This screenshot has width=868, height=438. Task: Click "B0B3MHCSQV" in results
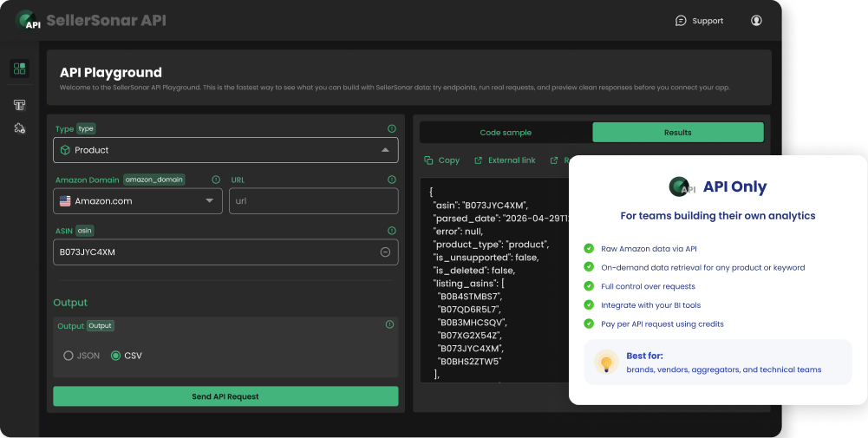pyautogui.click(x=473, y=323)
